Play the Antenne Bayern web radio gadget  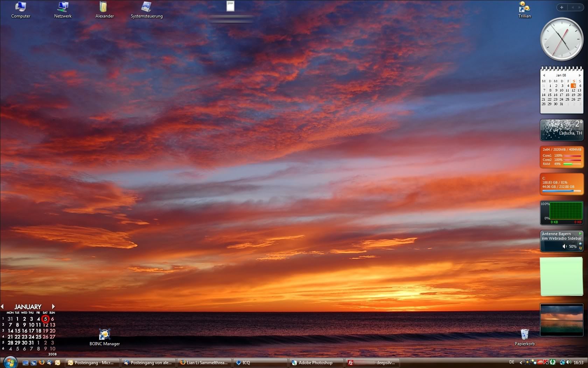(580, 233)
